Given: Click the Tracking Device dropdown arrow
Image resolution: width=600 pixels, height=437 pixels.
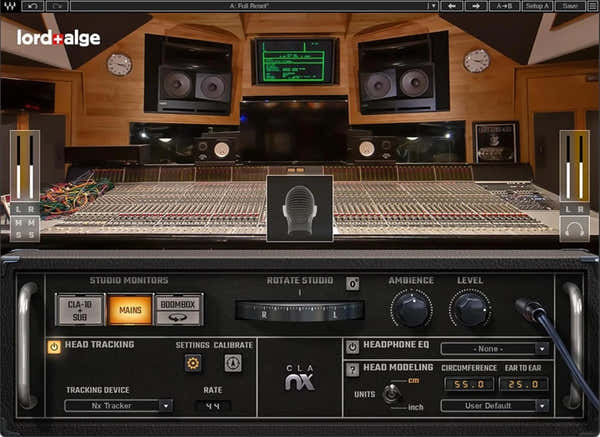Looking at the screenshot, I should pyautogui.click(x=166, y=406).
